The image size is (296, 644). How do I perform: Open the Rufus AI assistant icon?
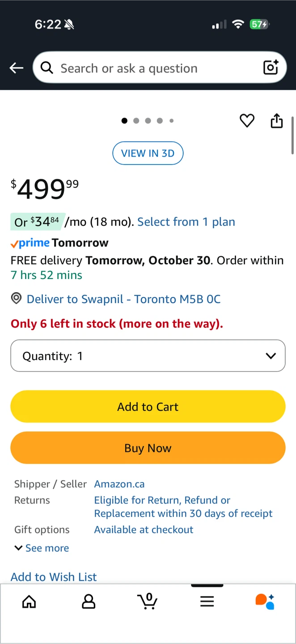click(x=265, y=602)
